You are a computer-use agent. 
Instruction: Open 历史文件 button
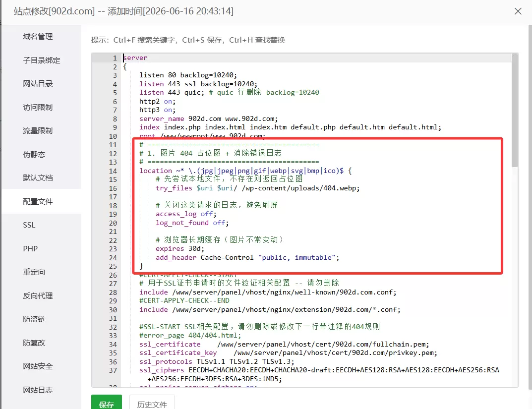[152, 403]
